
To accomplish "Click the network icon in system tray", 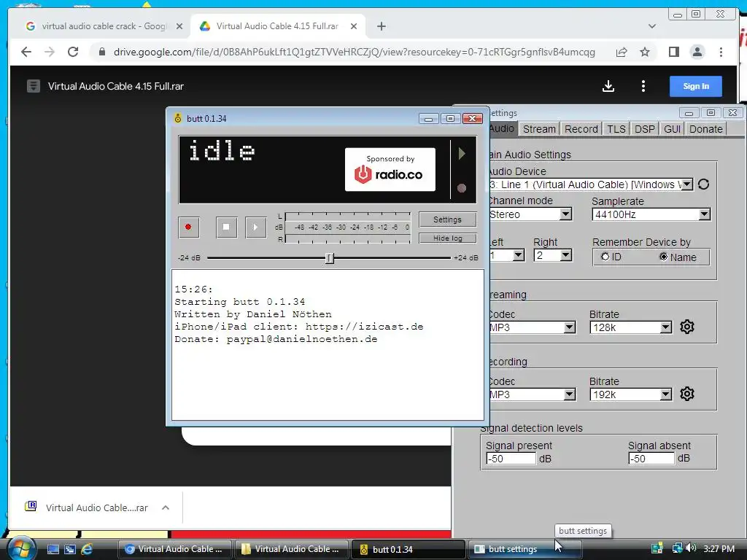I will point(677,548).
